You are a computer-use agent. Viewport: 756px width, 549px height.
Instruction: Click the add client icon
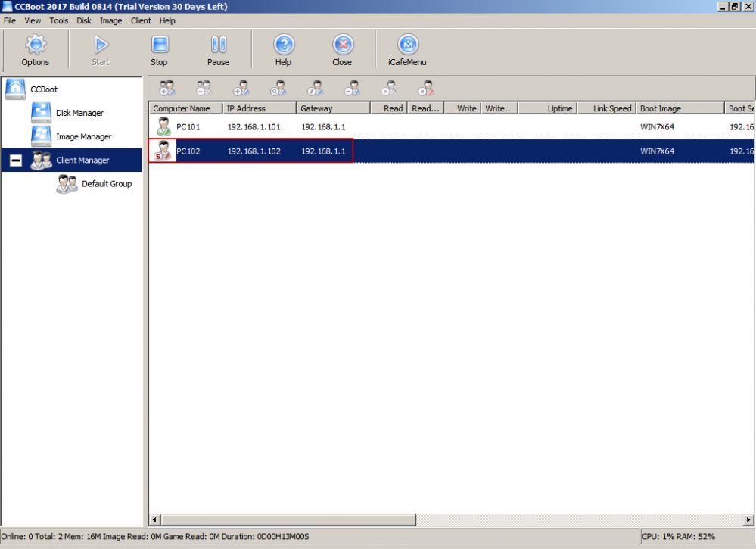click(241, 89)
